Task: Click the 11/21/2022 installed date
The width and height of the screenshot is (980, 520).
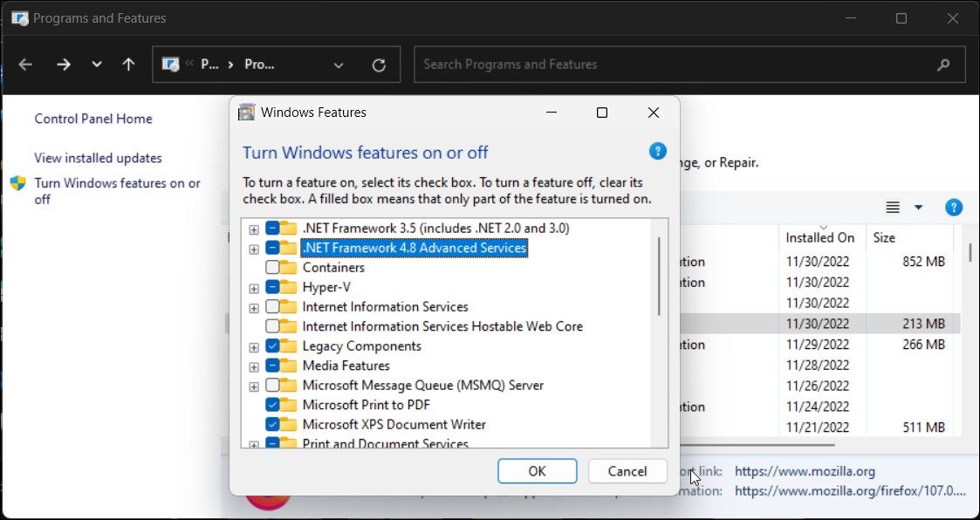Action: [818, 428]
